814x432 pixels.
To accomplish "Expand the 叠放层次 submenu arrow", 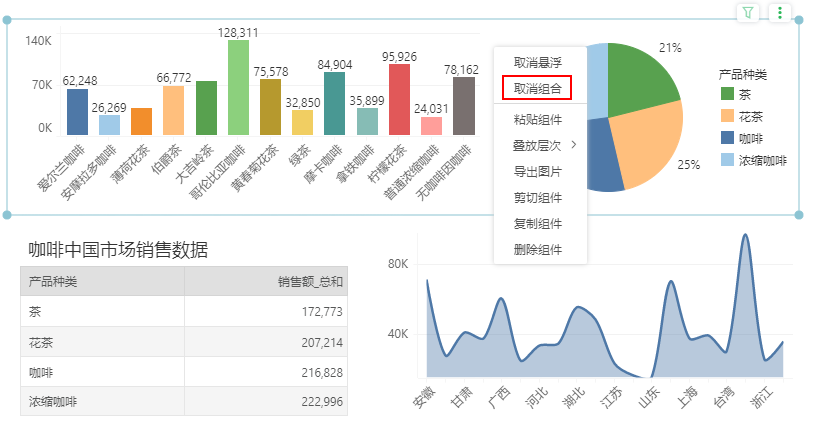I will 574,145.
